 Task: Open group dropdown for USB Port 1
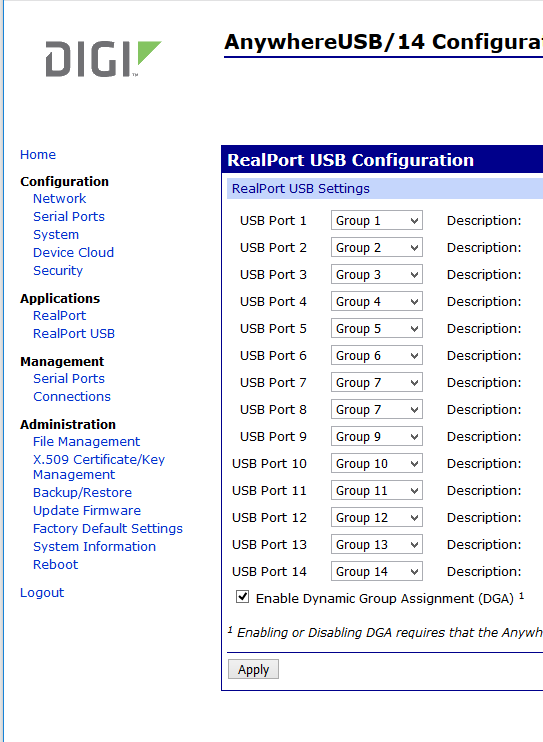pyautogui.click(x=377, y=221)
